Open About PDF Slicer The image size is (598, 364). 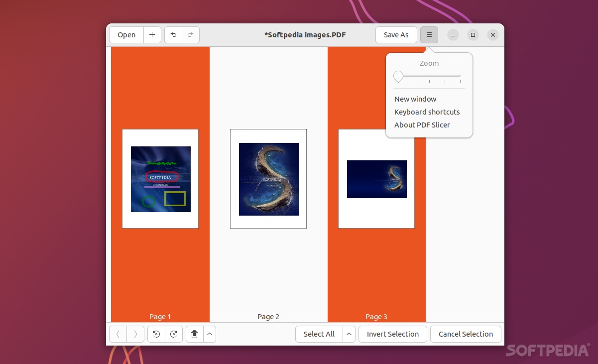tap(422, 124)
